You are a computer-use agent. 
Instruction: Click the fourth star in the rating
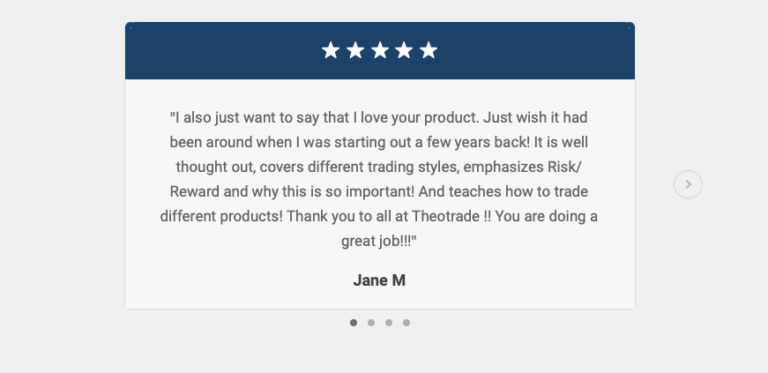point(404,50)
